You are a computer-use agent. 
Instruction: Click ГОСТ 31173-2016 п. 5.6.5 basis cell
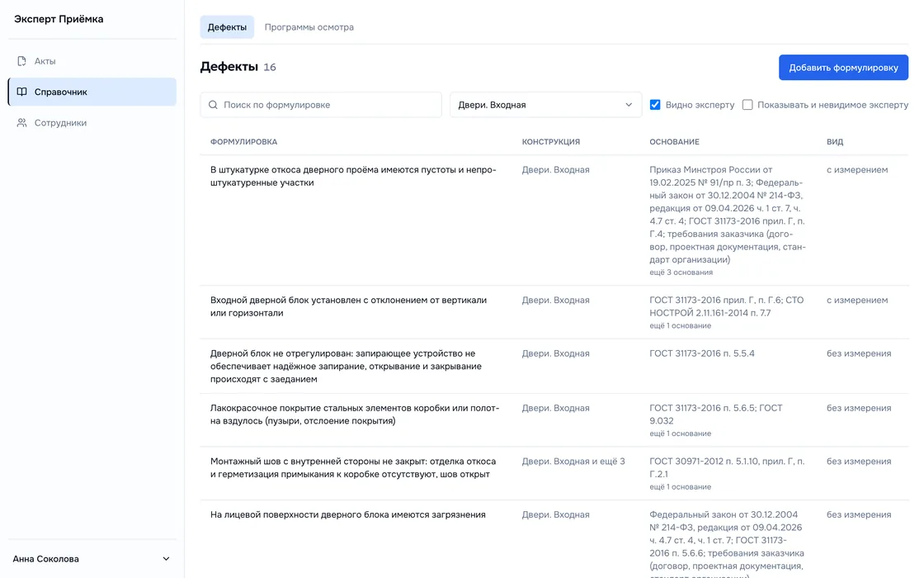[716, 415]
